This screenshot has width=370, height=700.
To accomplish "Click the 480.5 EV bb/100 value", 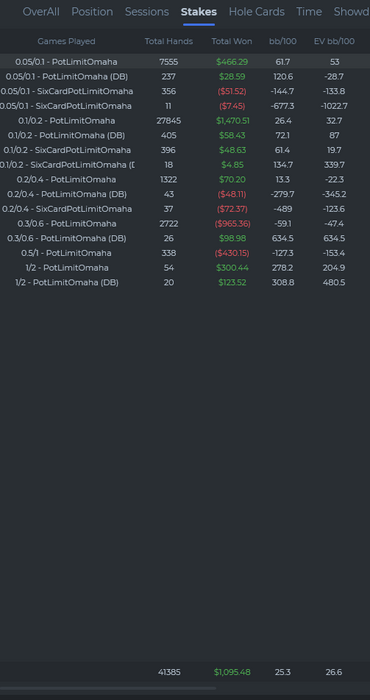I will tap(334, 283).
